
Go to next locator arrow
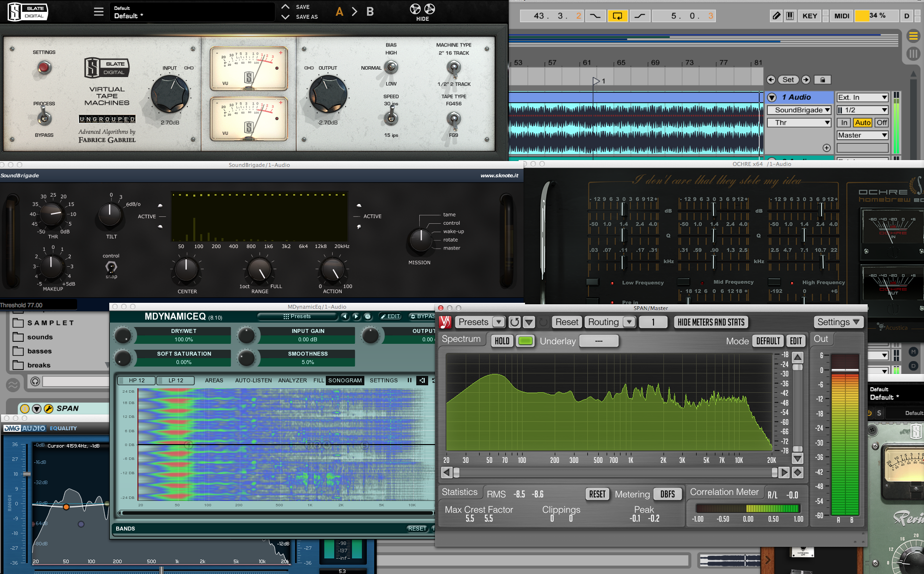(806, 80)
